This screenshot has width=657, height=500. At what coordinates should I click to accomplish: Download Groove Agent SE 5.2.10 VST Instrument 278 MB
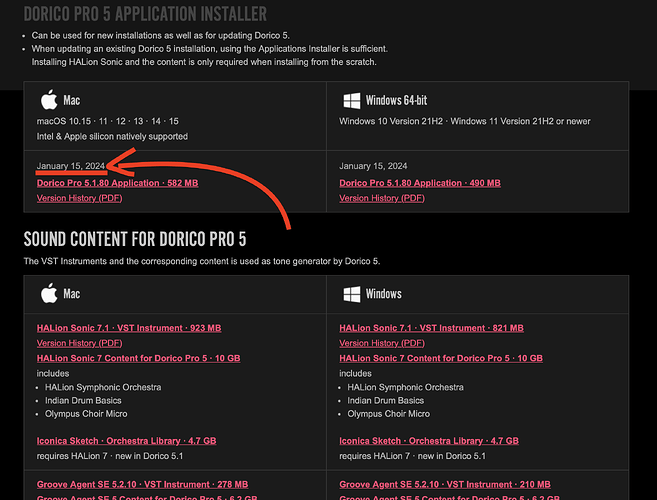[142, 484]
